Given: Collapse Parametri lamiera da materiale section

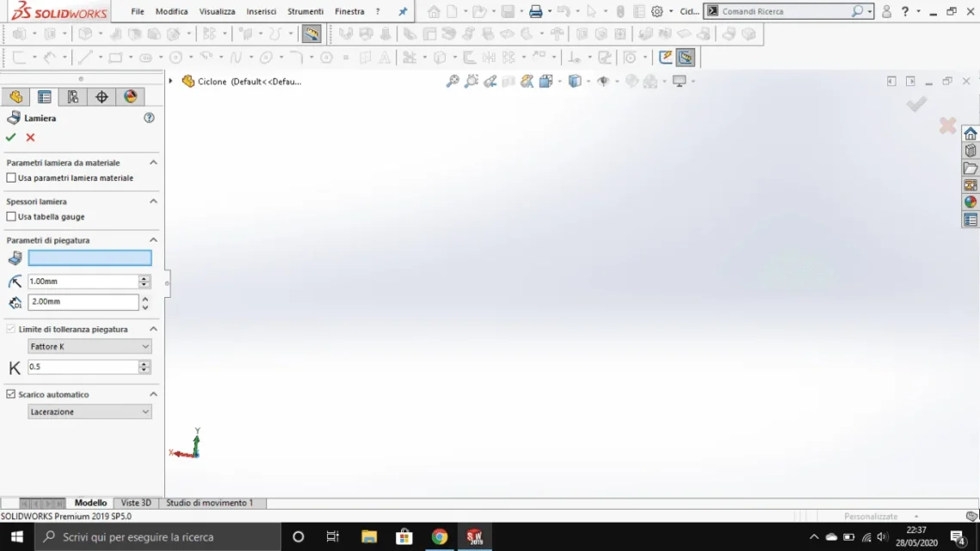Looking at the screenshot, I should pyautogui.click(x=153, y=163).
